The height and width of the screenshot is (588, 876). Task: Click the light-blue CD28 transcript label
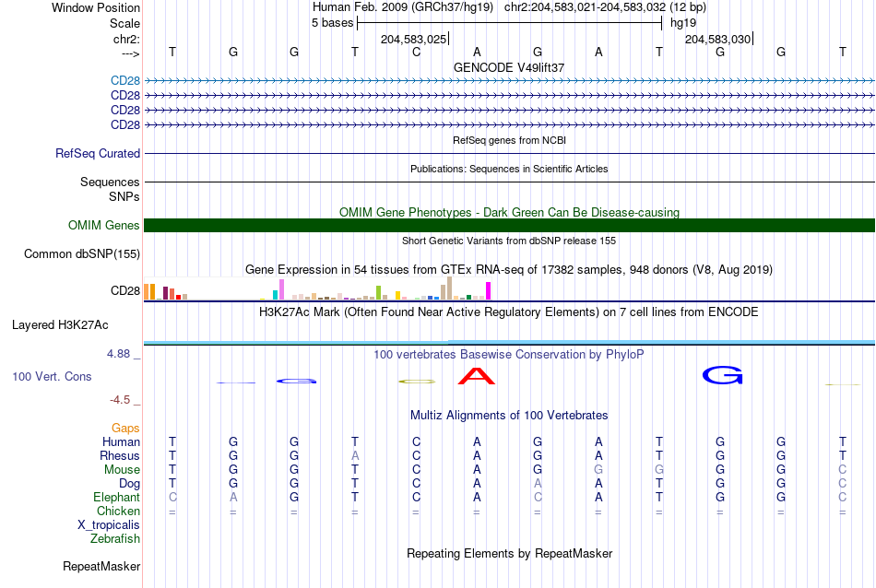(x=125, y=80)
